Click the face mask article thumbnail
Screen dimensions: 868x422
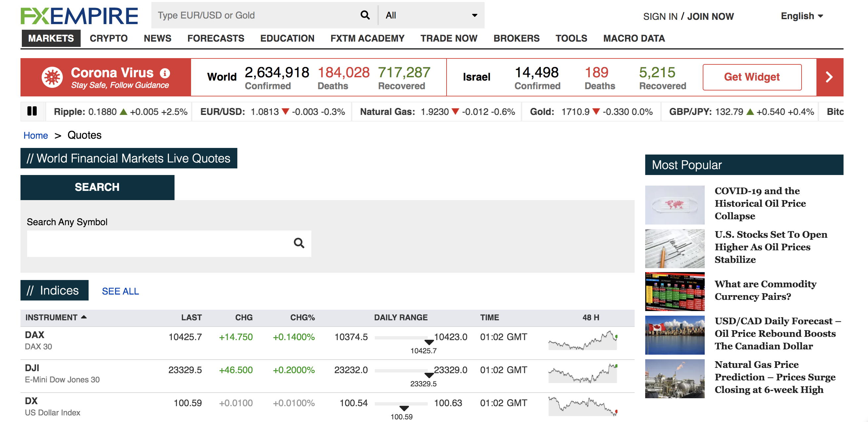(675, 205)
